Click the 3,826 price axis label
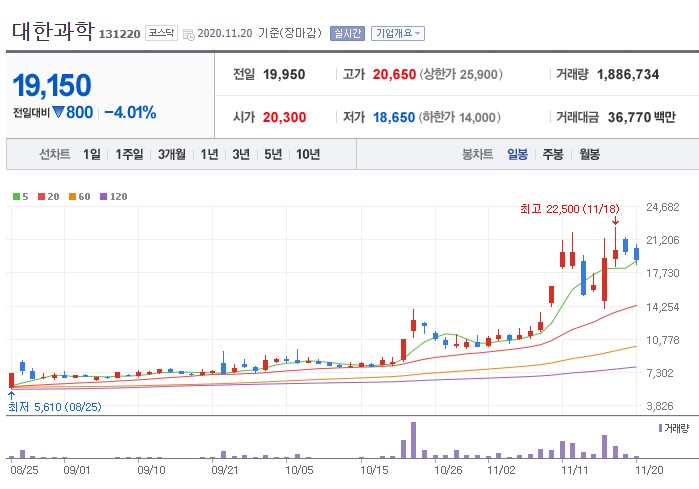Screen dimensions: 699x489 click(x=660, y=406)
